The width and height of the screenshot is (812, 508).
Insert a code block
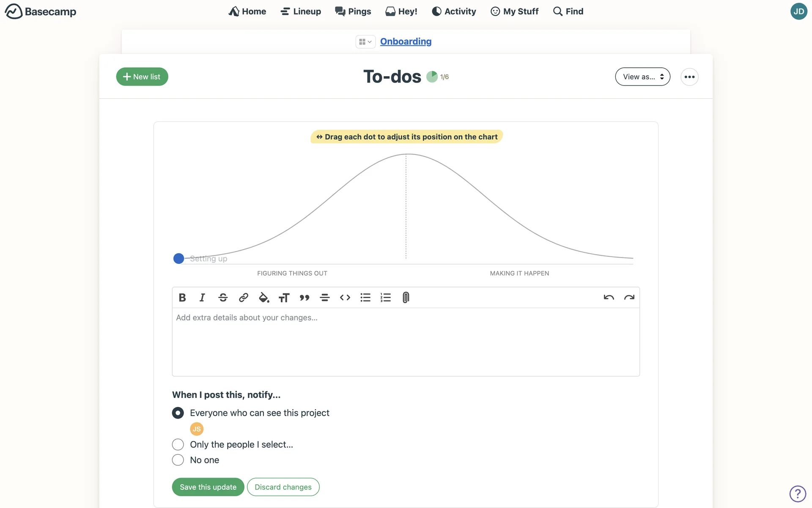point(345,298)
